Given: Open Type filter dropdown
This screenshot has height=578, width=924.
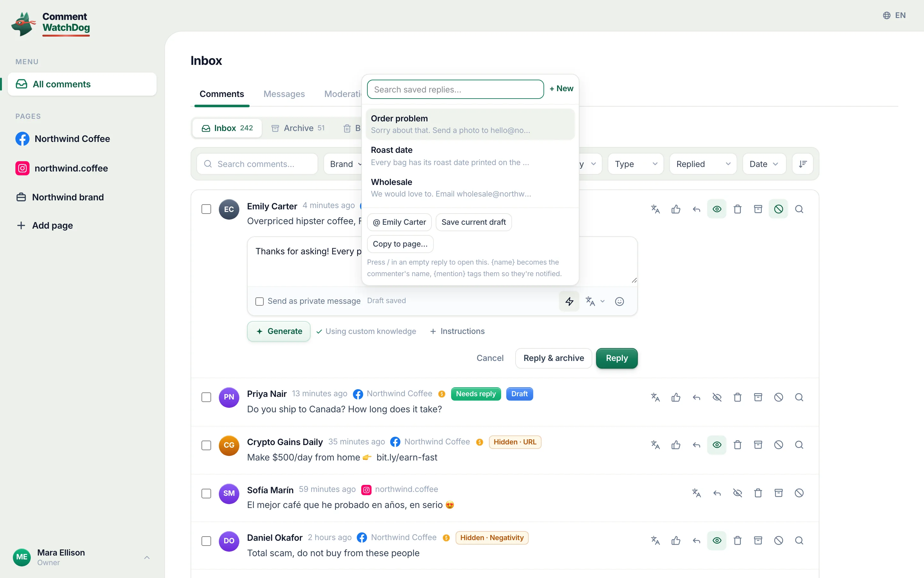Looking at the screenshot, I should [636, 164].
